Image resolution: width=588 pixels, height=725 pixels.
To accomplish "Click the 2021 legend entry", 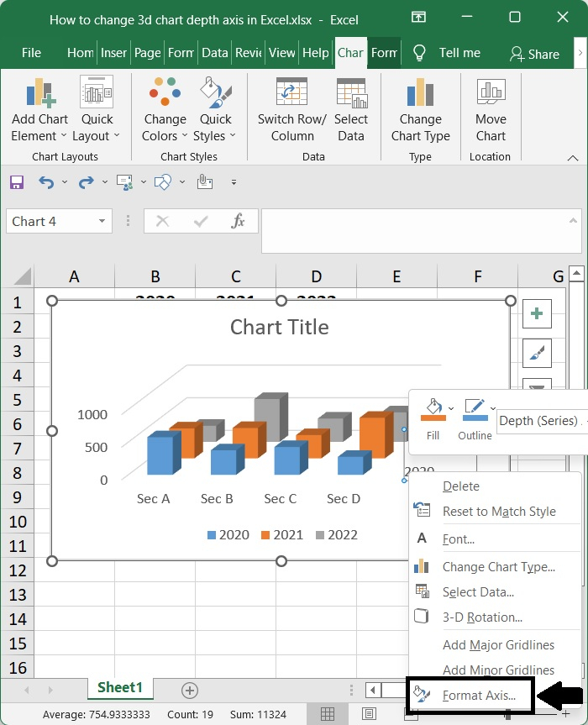I will (282, 535).
